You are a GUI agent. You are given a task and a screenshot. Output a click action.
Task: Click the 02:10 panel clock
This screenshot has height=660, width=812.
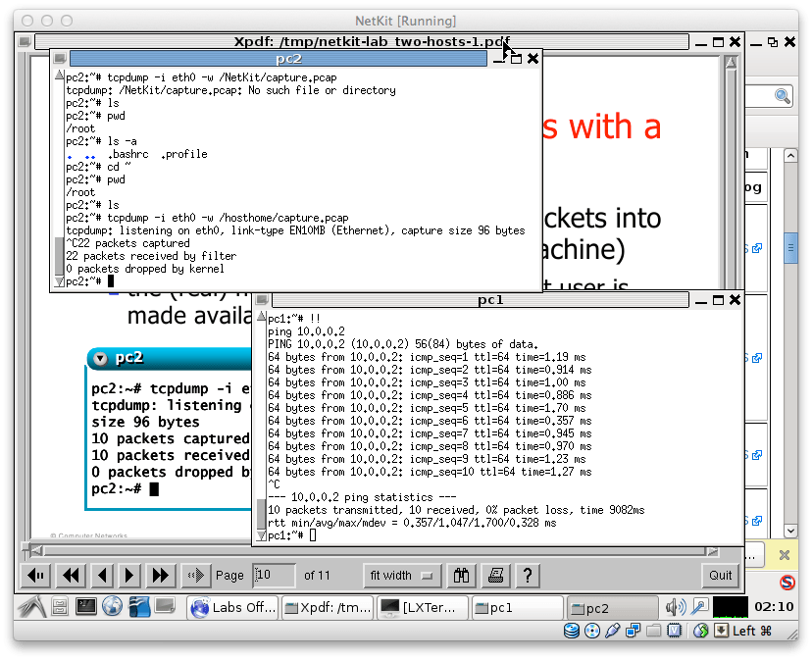[774, 607]
